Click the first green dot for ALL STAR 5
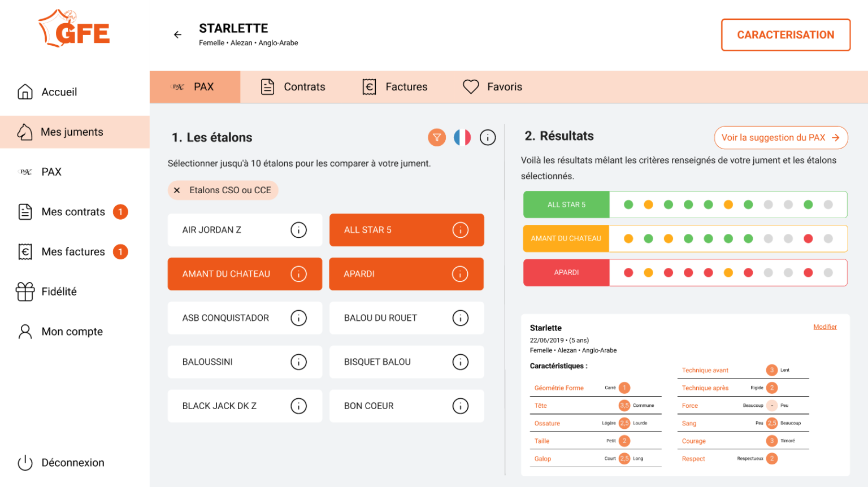This screenshot has height=487, width=868. [x=628, y=205]
